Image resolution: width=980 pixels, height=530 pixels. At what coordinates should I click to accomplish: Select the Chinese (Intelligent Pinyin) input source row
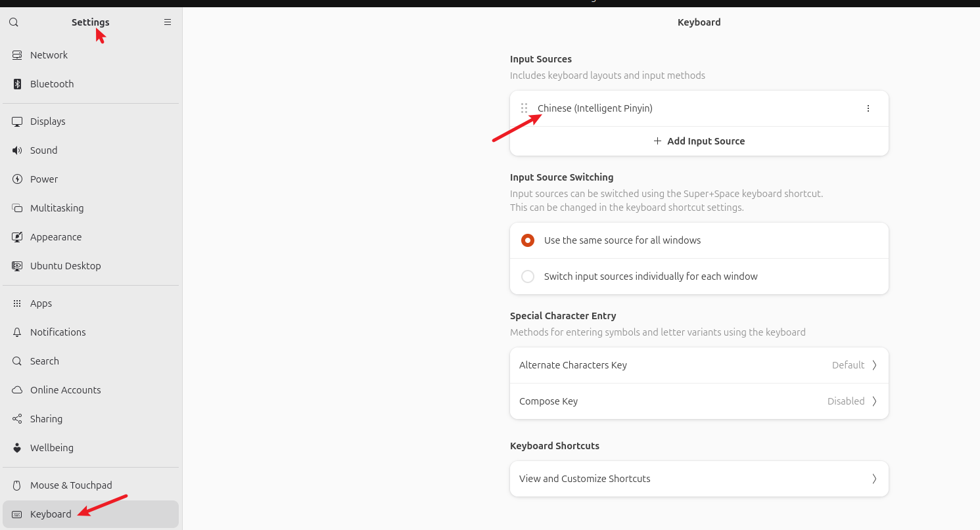point(699,108)
